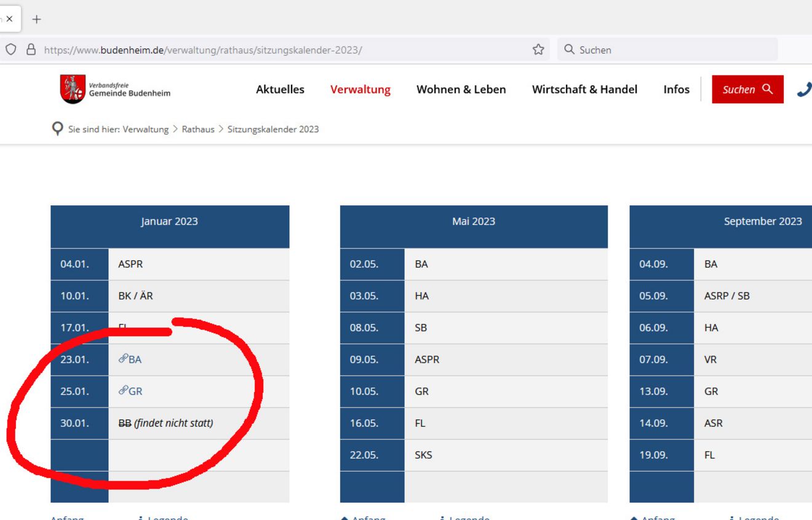Click the URL address bar

pyautogui.click(x=277, y=50)
